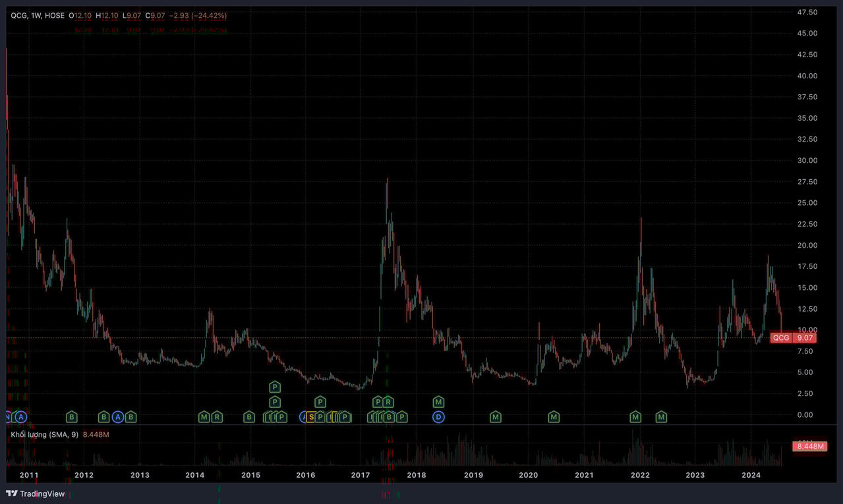Open the M marker just before 2022
843x504 pixels.
pos(635,417)
